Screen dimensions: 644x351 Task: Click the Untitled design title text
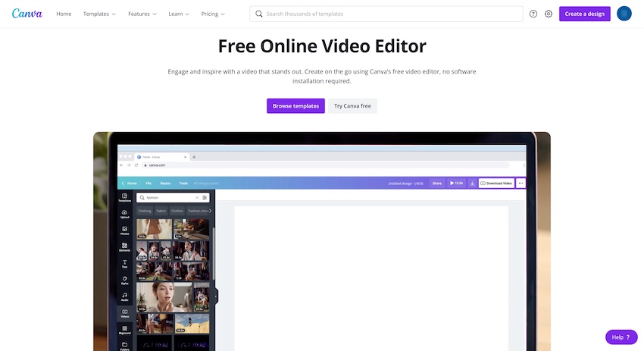coord(406,183)
